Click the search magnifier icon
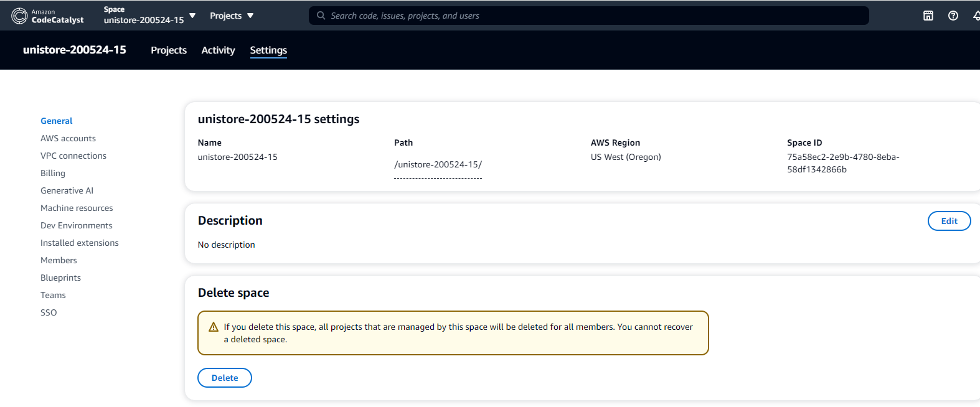The height and width of the screenshot is (407, 980). 321,16
